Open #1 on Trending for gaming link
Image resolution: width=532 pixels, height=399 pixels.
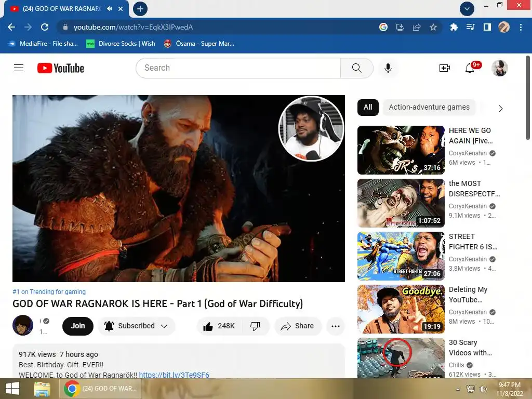point(49,292)
